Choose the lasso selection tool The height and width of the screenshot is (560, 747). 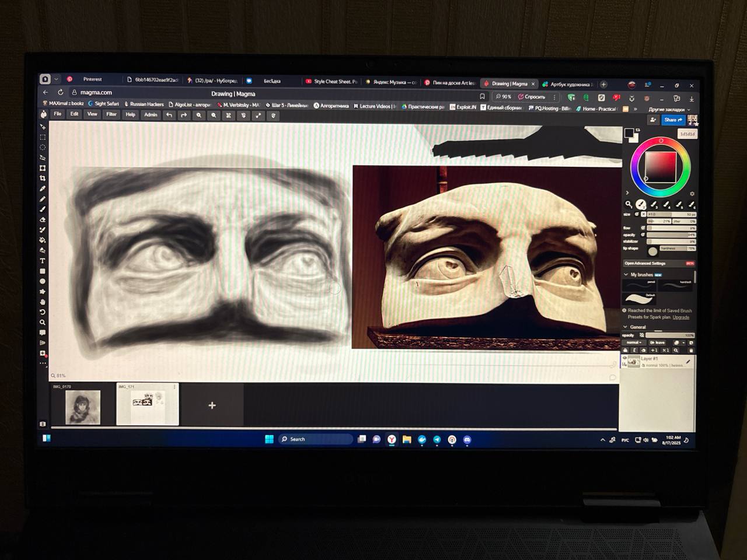pyautogui.click(x=43, y=157)
